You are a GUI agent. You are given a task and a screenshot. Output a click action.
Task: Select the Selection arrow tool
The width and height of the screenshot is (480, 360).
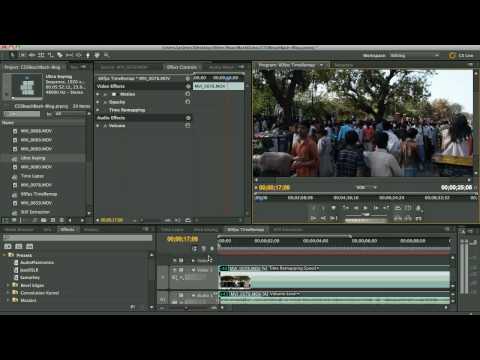point(13,55)
